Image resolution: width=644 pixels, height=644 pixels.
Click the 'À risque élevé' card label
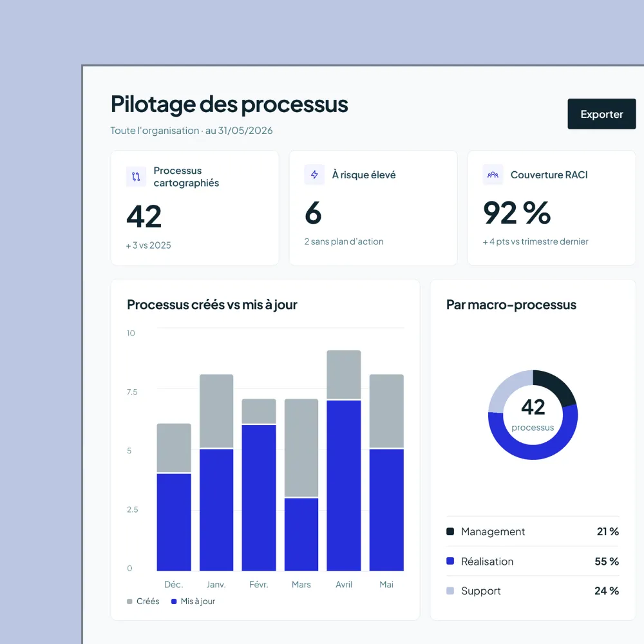363,175
